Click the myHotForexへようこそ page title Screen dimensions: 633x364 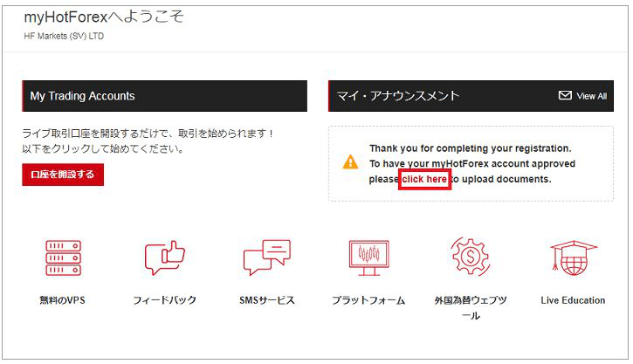click(104, 17)
